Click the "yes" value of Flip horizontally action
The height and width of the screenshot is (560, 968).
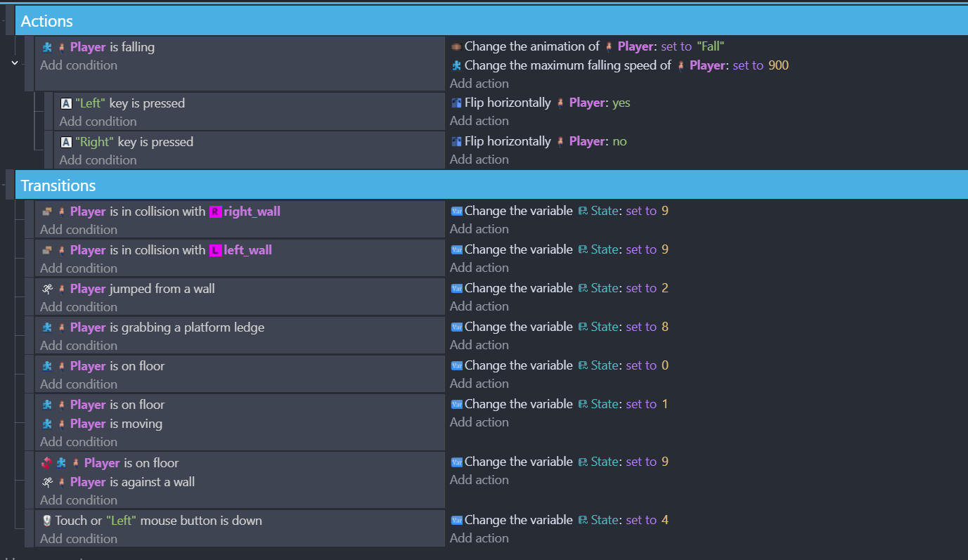pos(621,103)
